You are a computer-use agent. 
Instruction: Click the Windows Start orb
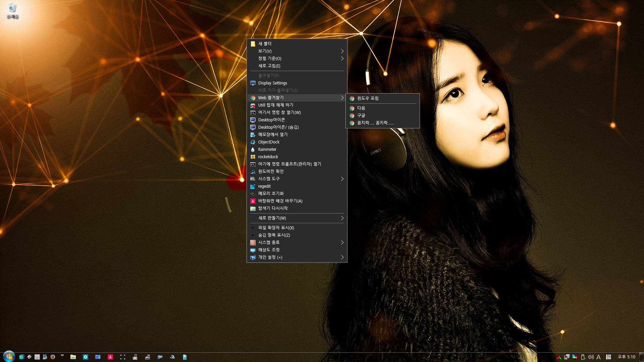[x=9, y=356]
